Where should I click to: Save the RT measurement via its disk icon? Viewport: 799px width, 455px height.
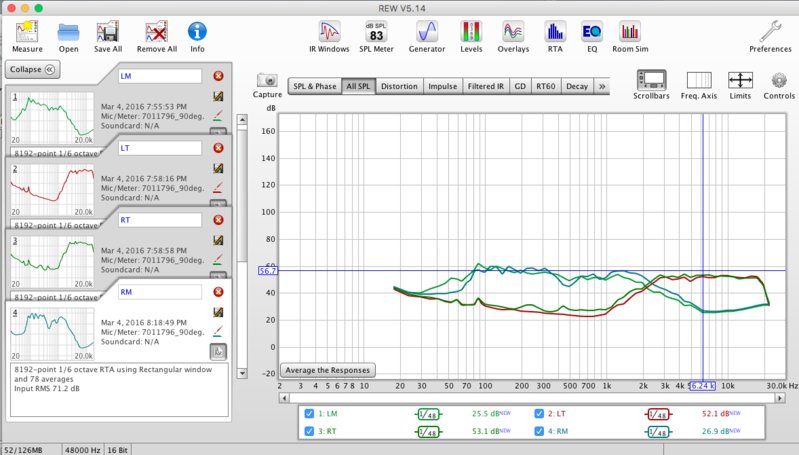(218, 240)
